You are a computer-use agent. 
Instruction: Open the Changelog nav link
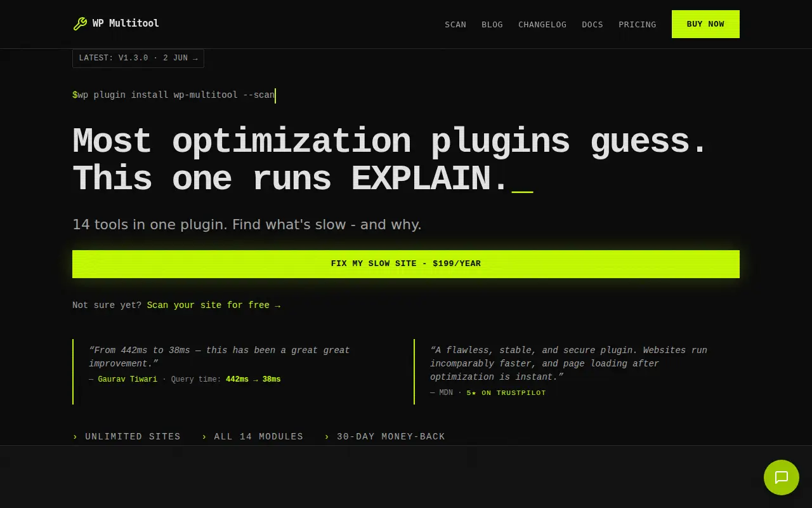click(x=542, y=24)
